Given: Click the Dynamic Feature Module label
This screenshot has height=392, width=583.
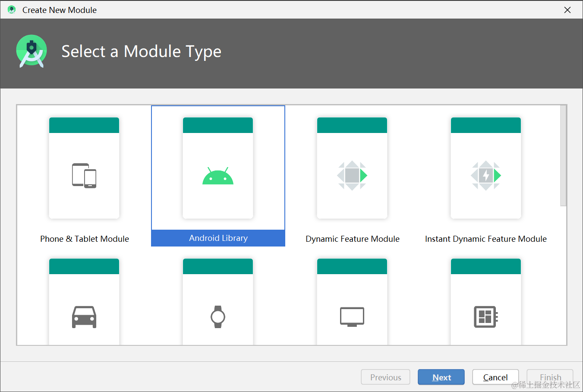Looking at the screenshot, I should [x=353, y=239].
